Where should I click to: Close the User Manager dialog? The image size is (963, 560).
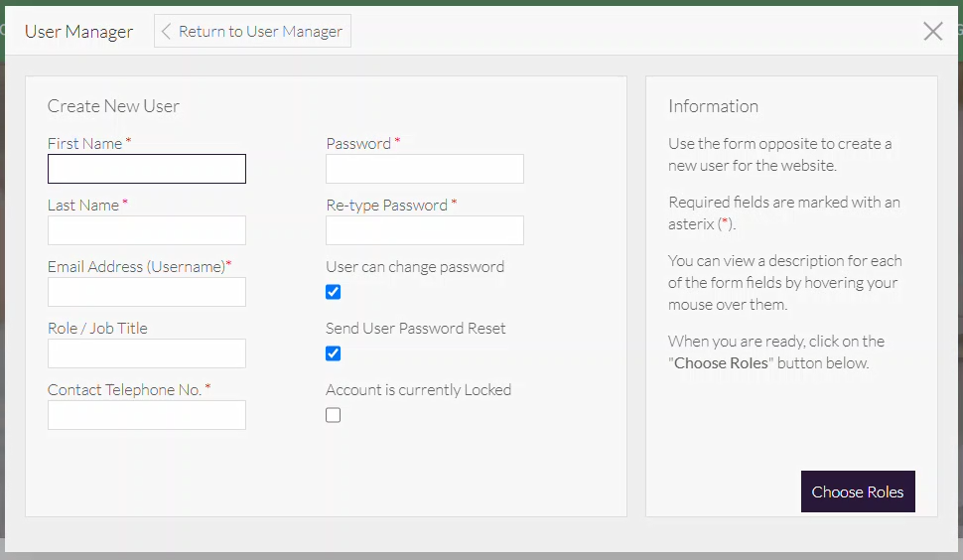pyautogui.click(x=932, y=31)
